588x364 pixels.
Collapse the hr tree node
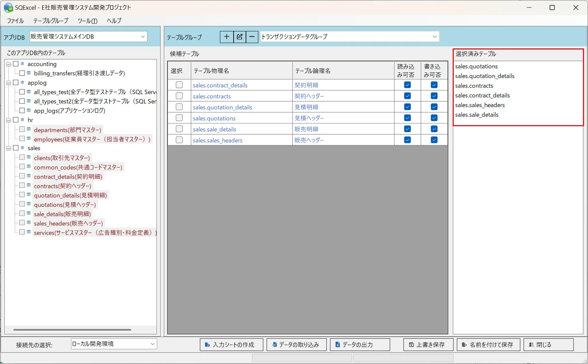(9, 120)
